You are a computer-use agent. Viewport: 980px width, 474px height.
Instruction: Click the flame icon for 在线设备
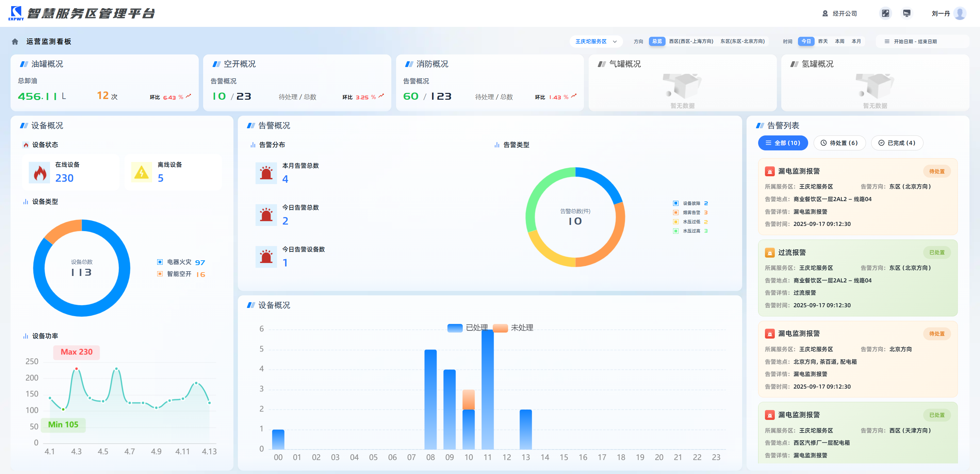(x=39, y=172)
